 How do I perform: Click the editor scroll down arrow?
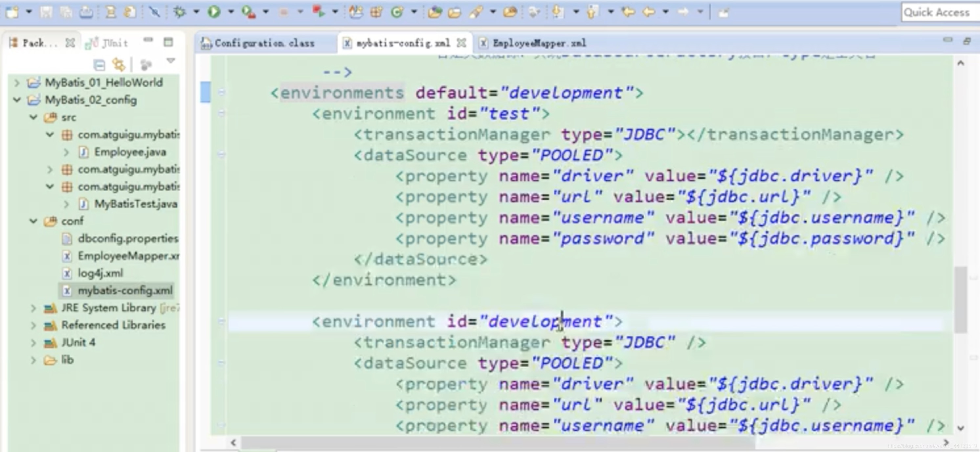click(961, 428)
